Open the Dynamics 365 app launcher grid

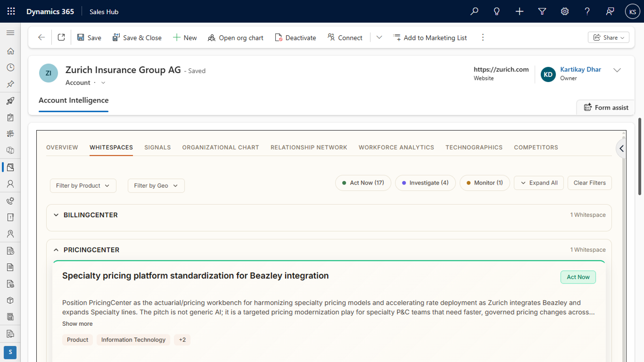[11, 11]
